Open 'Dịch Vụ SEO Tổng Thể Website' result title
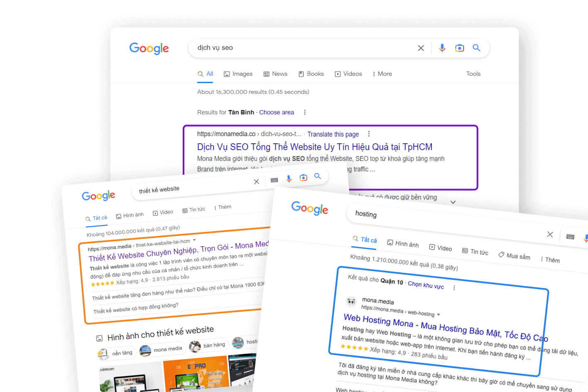This screenshot has height=392, width=588. (x=315, y=147)
